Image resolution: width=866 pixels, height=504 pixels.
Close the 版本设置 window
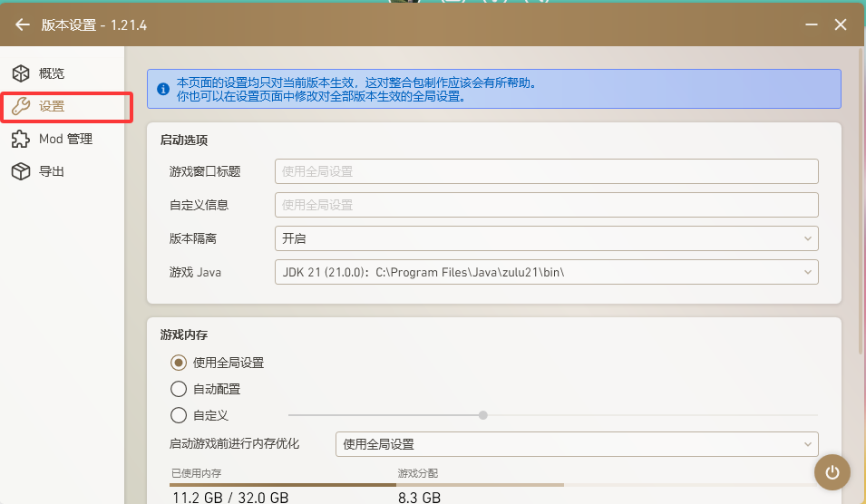840,24
